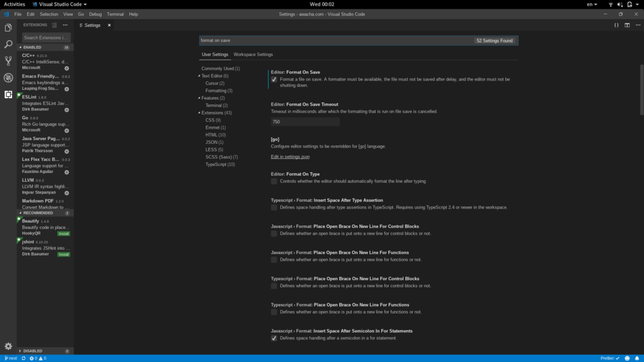The width and height of the screenshot is (644, 362).
Task: Open the Explorer view in activity bar
Action: 8,28
